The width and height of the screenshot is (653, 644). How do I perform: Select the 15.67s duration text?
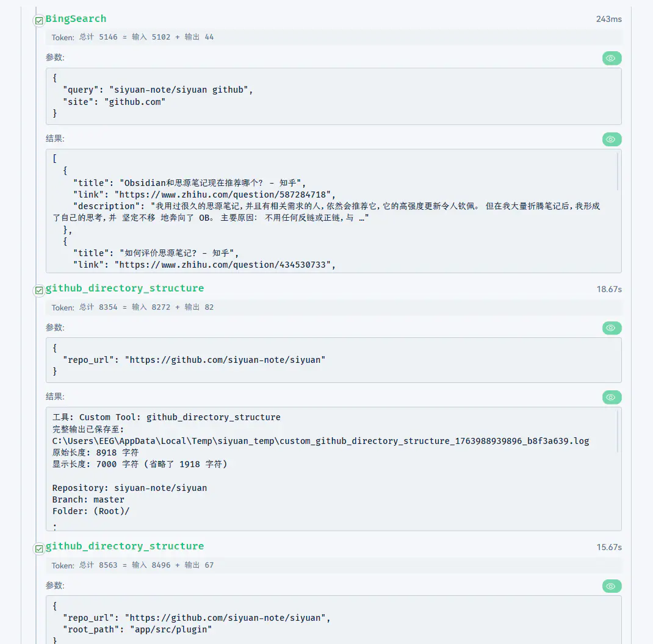click(609, 548)
